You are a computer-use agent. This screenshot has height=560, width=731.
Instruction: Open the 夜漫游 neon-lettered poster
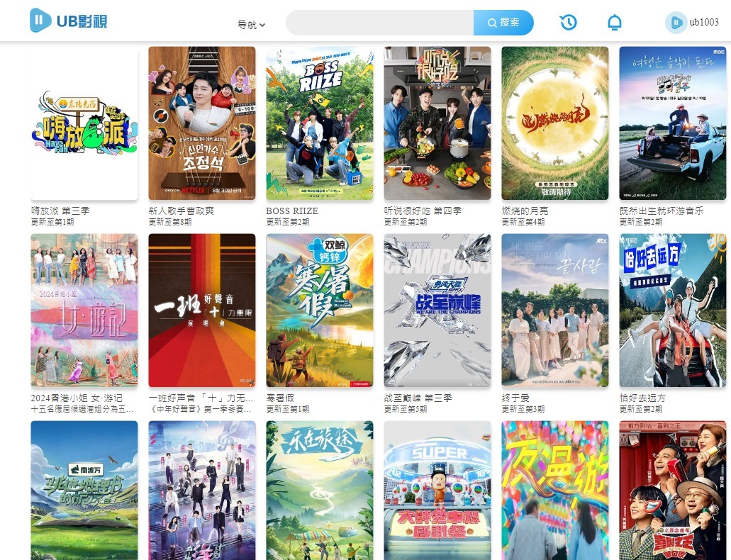coord(554,491)
